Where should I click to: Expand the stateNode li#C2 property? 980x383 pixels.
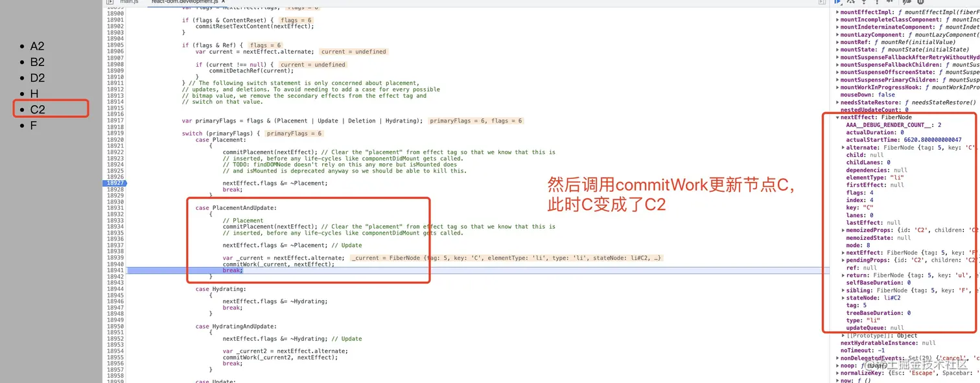tap(843, 298)
